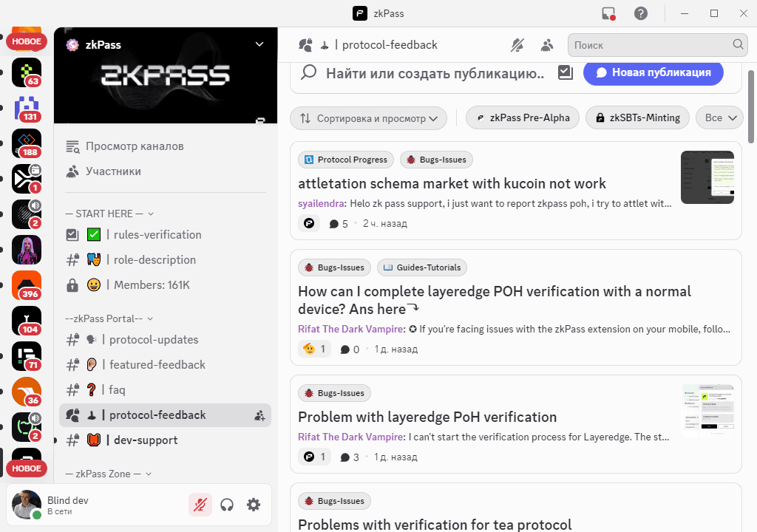
Task: Open the server icon with 104 badge
Action: click(27, 321)
